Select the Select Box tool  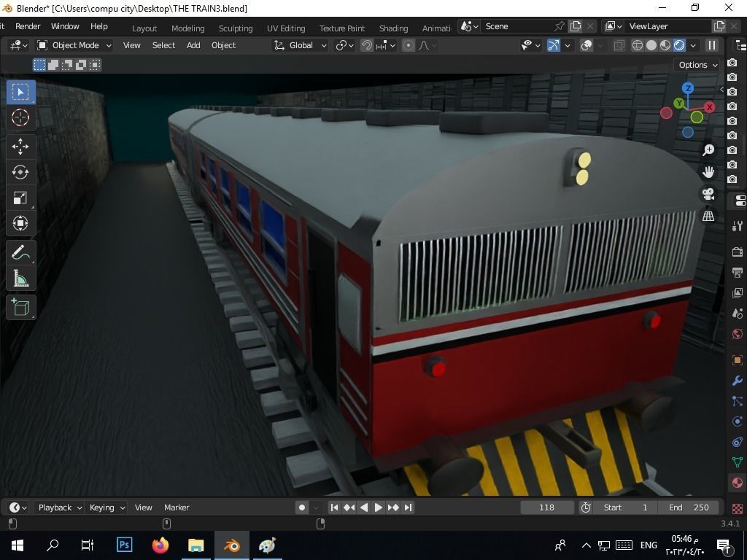20,92
